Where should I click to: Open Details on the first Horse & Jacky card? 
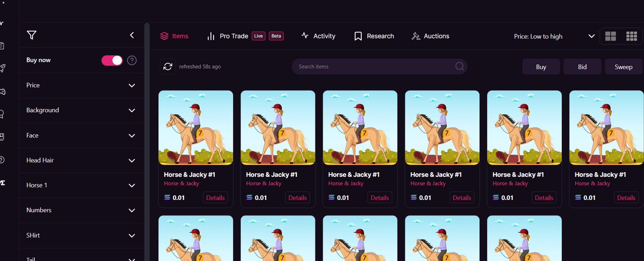tap(215, 198)
